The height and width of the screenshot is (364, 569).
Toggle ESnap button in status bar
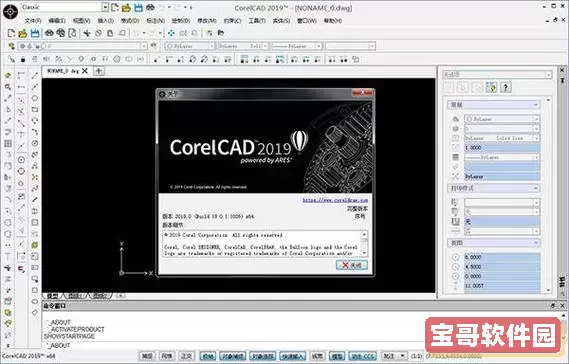point(233,356)
